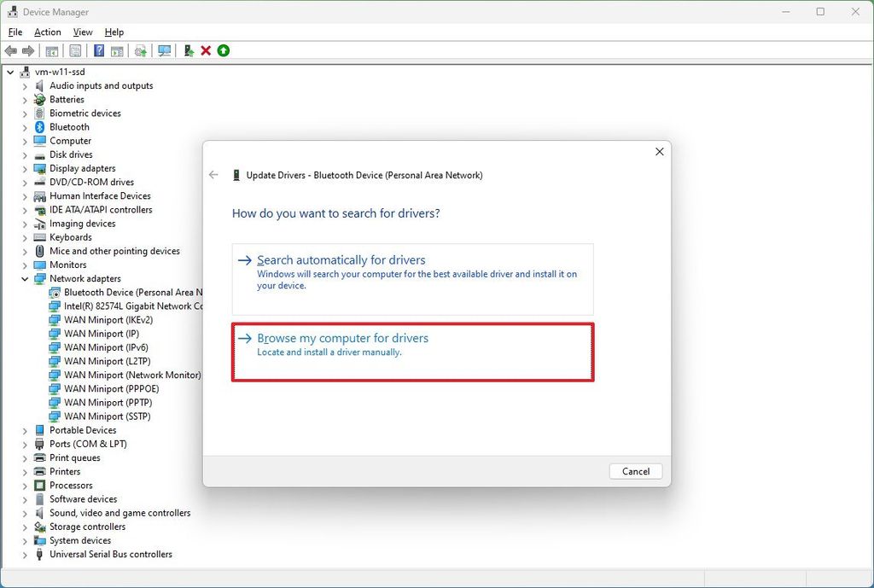Open the View menu
Image resolution: width=874 pixels, height=588 pixels.
point(82,32)
